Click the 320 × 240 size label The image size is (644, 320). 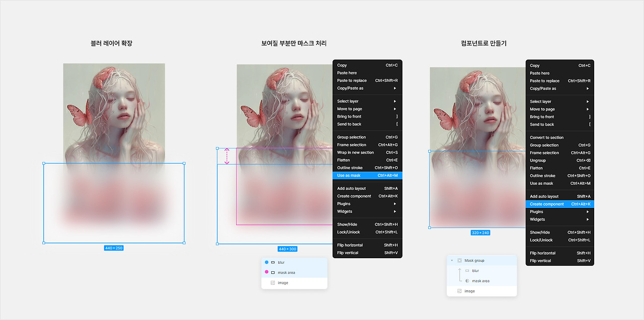point(480,233)
